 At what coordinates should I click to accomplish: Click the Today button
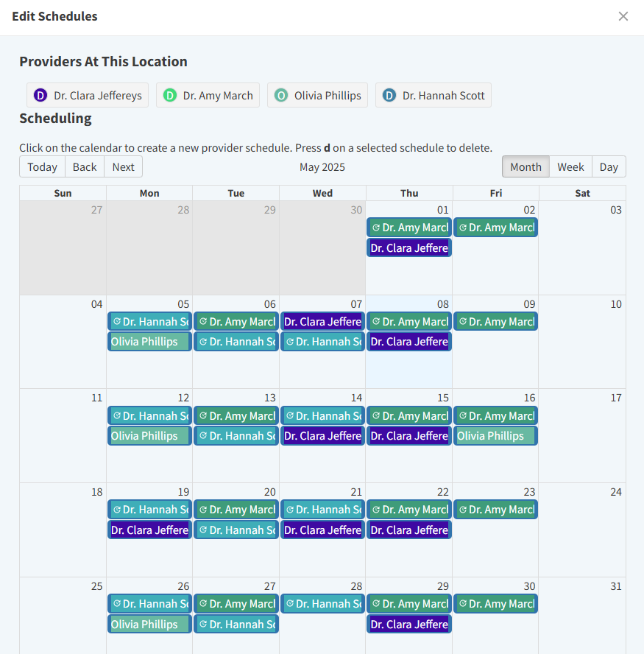[42, 166]
